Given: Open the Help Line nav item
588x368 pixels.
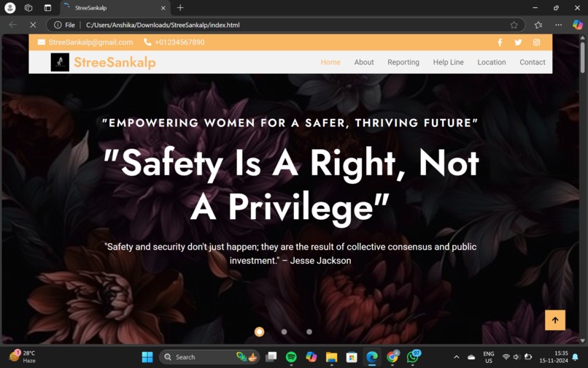Looking at the screenshot, I should coord(448,62).
